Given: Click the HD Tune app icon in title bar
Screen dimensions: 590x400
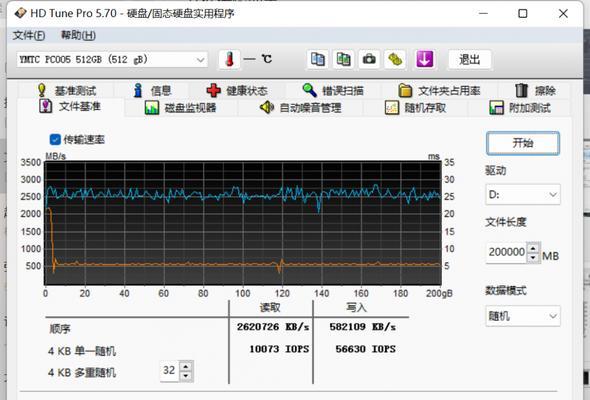Looking at the screenshot, I should (20, 13).
